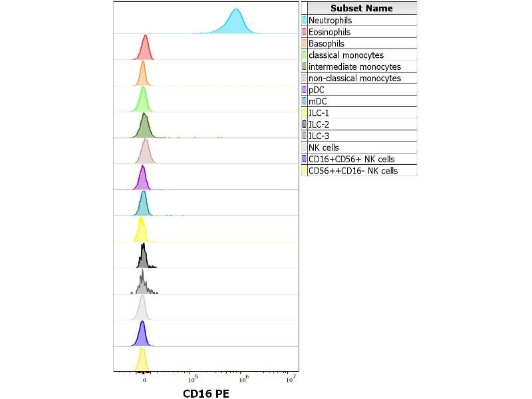This screenshot has height=399, width=532.
Task: Select the ILC-2 legend row text
Action: [319, 124]
